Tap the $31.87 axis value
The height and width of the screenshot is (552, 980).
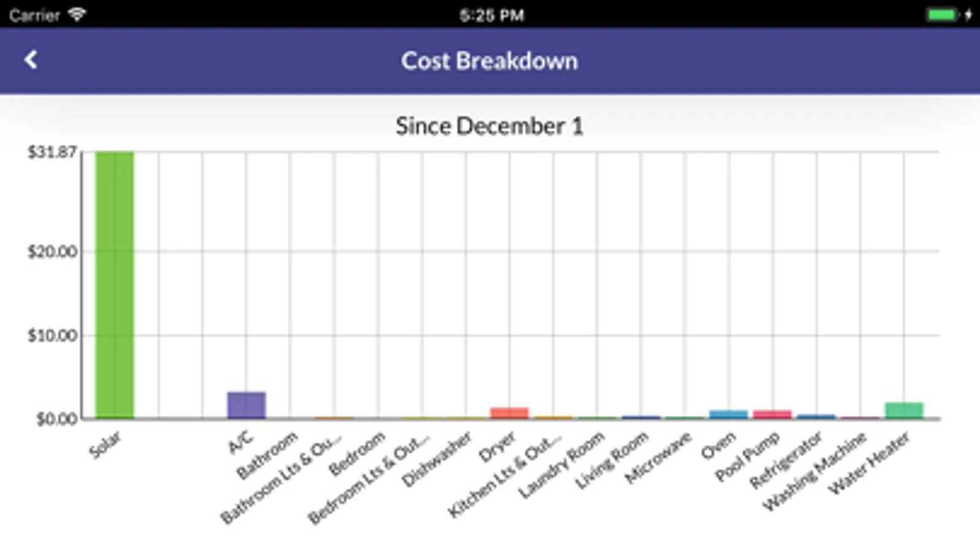[52, 152]
